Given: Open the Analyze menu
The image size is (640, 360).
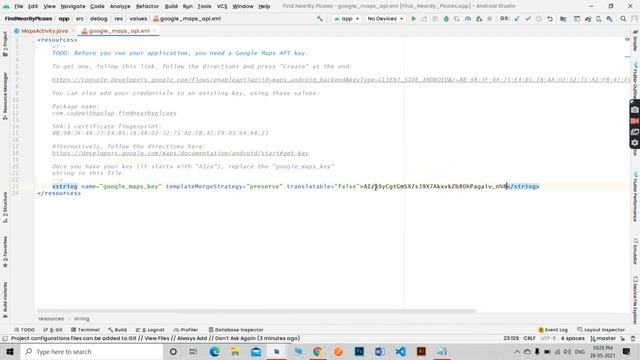Looking at the screenshot, I should [120, 6].
